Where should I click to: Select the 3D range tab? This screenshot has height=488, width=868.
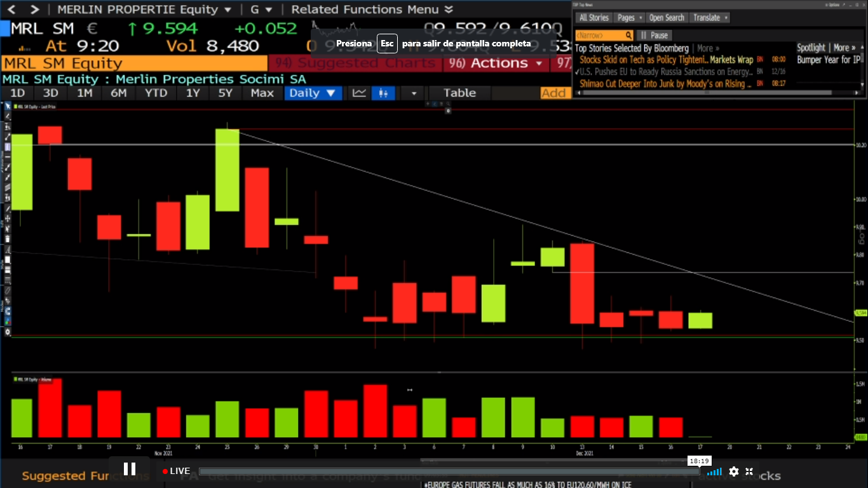[51, 93]
